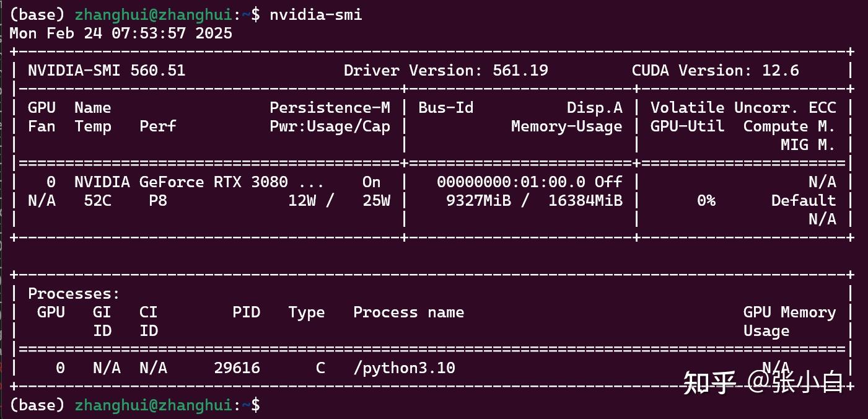Click the Memory-Usage column header
Screen dimensions: 868x419
click(x=566, y=126)
